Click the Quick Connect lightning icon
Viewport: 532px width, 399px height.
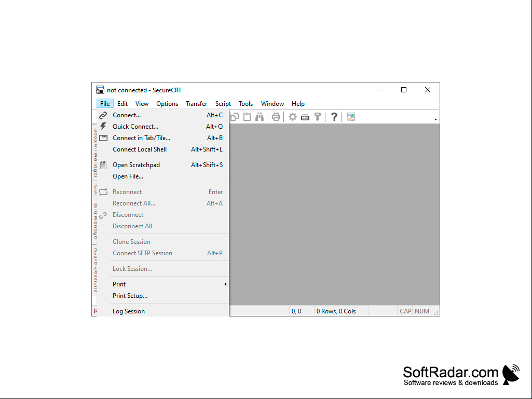(x=103, y=127)
